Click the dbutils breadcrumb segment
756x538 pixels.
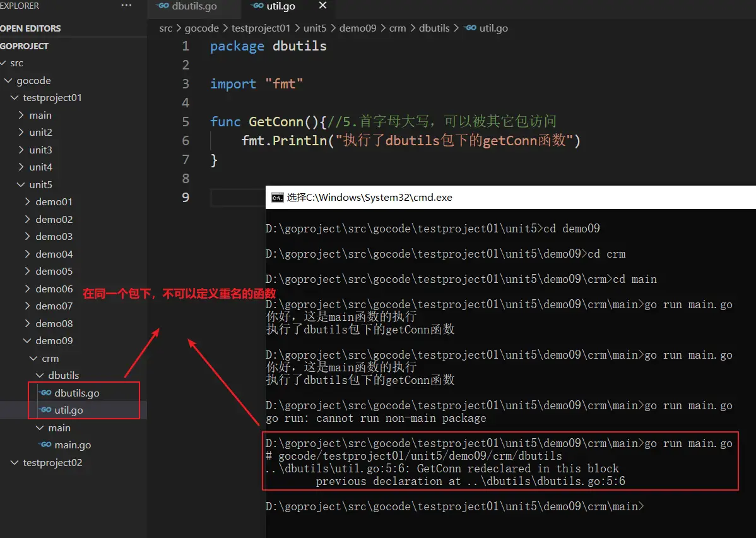(x=434, y=28)
